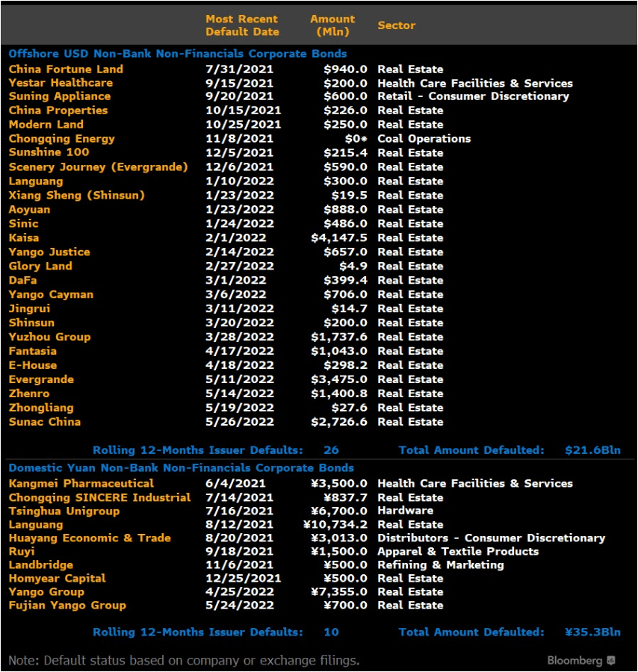This screenshot has height=672, width=638.
Task: Select the China Fortune Land row name
Action: click(66, 69)
